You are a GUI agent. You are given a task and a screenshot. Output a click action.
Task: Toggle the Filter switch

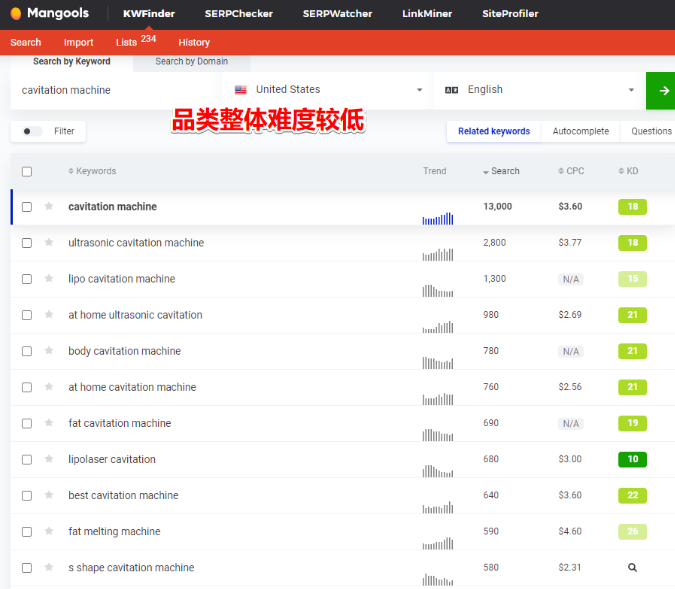coord(32,131)
